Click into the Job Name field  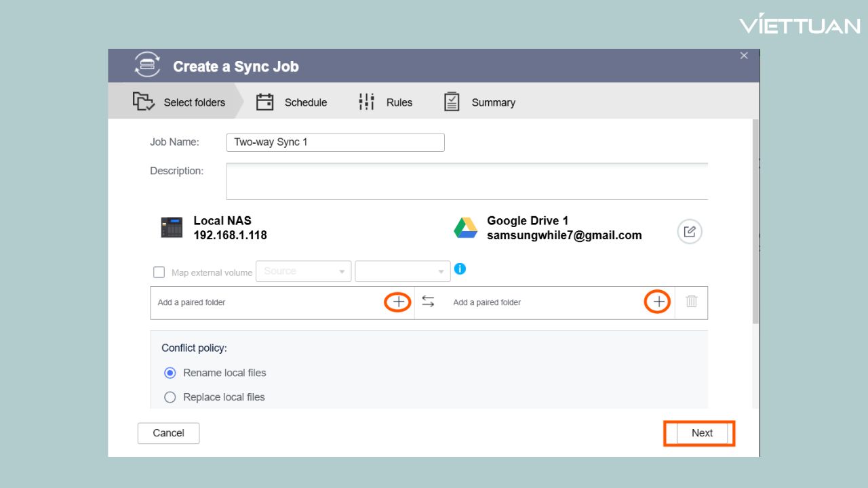[335, 142]
